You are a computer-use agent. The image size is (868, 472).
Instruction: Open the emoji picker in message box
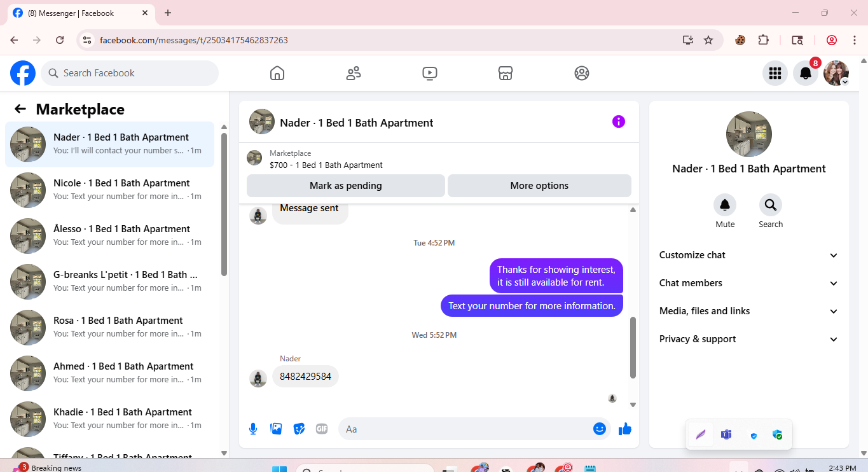tap(599, 429)
